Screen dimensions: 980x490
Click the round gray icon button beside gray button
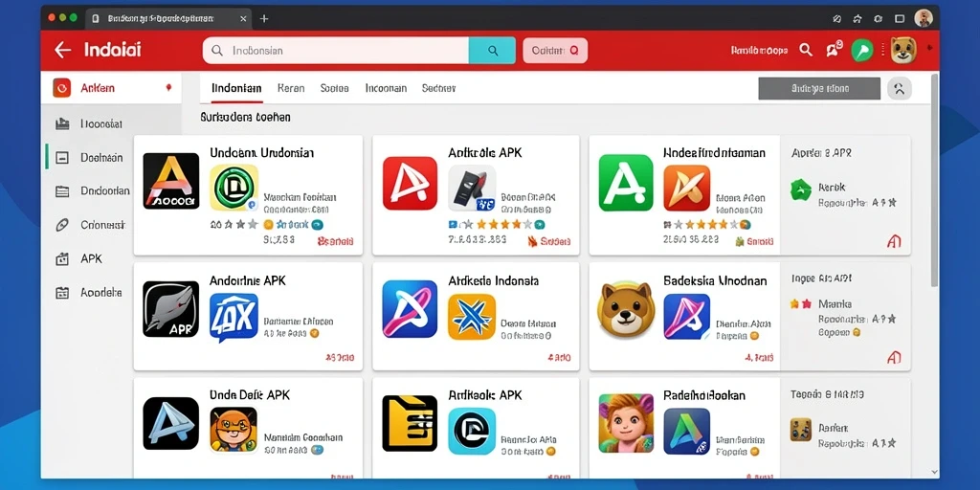(x=900, y=89)
